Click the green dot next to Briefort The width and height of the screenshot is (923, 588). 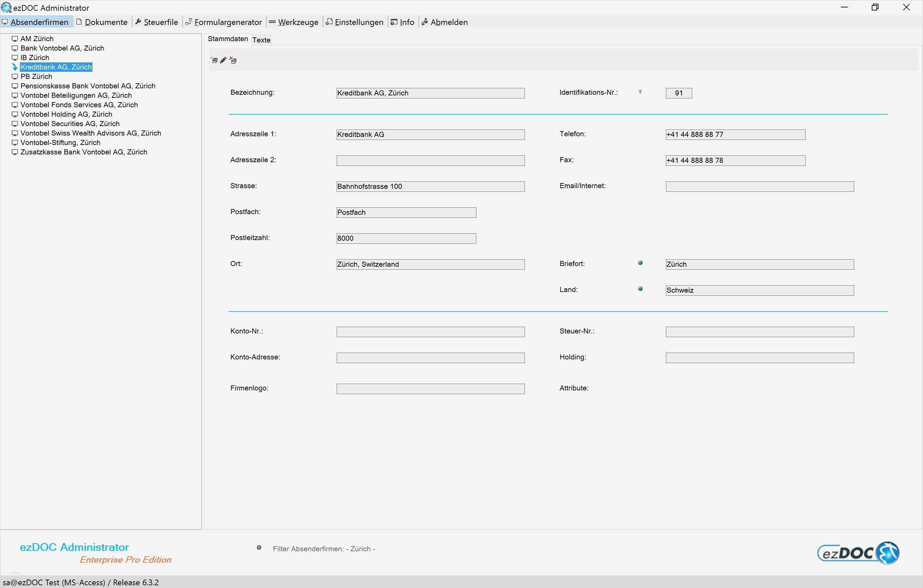640,263
